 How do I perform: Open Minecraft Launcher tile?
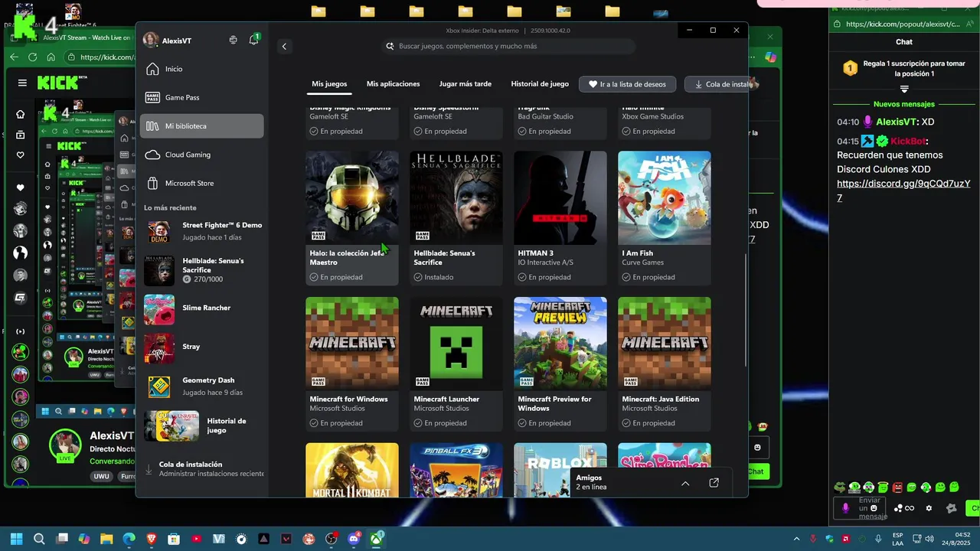[456, 364]
